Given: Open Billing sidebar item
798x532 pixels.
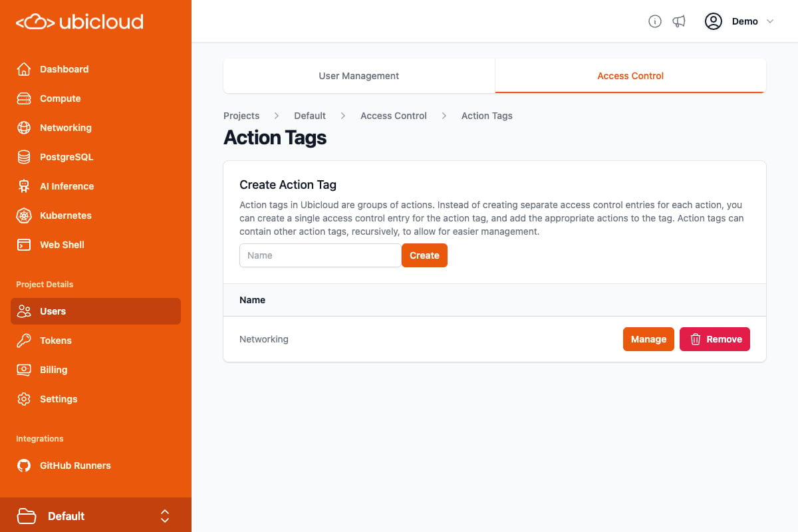Looking at the screenshot, I should (x=96, y=370).
